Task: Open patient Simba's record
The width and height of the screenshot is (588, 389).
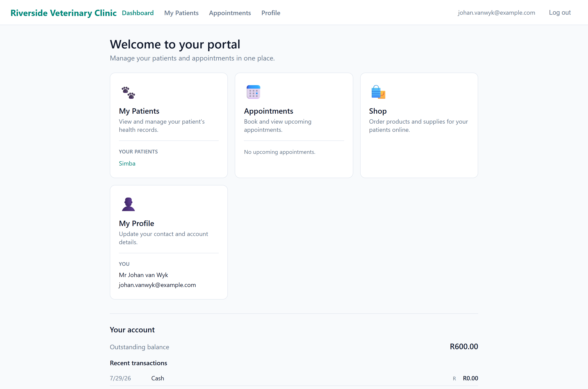Action: (127, 164)
